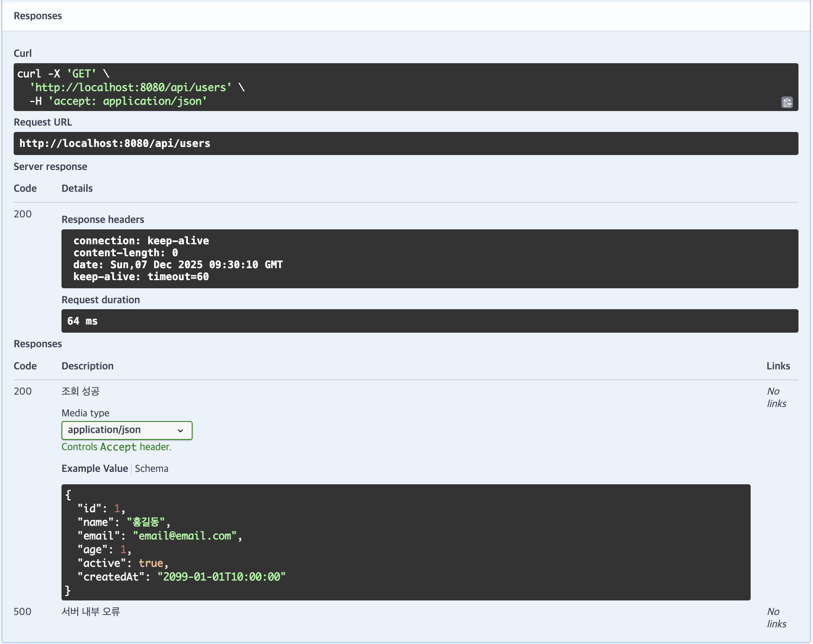
Task: Select the Request URL text field
Action: tap(406, 143)
